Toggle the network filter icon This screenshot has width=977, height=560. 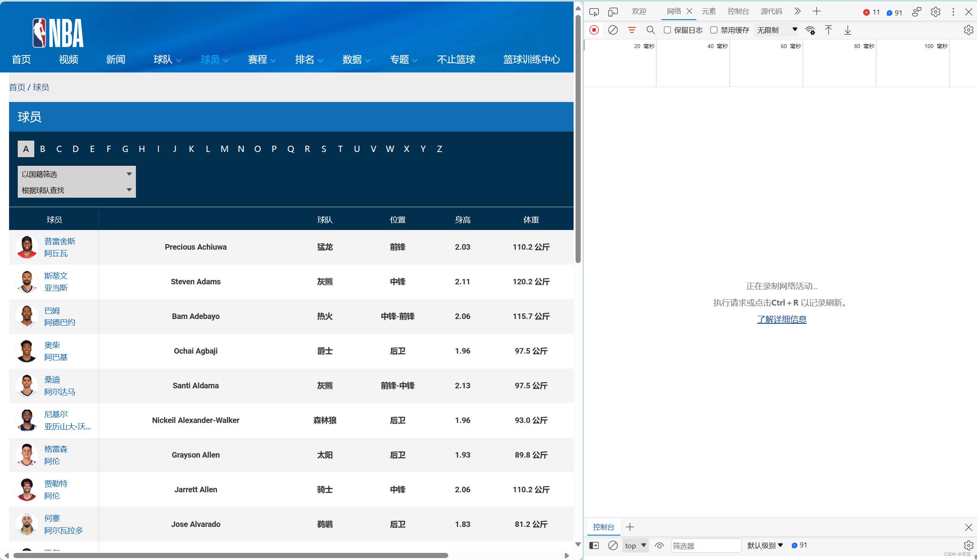[632, 30]
